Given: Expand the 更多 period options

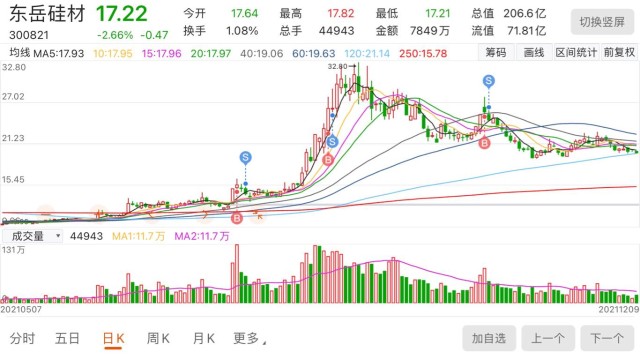Looking at the screenshot, I should tap(249, 338).
